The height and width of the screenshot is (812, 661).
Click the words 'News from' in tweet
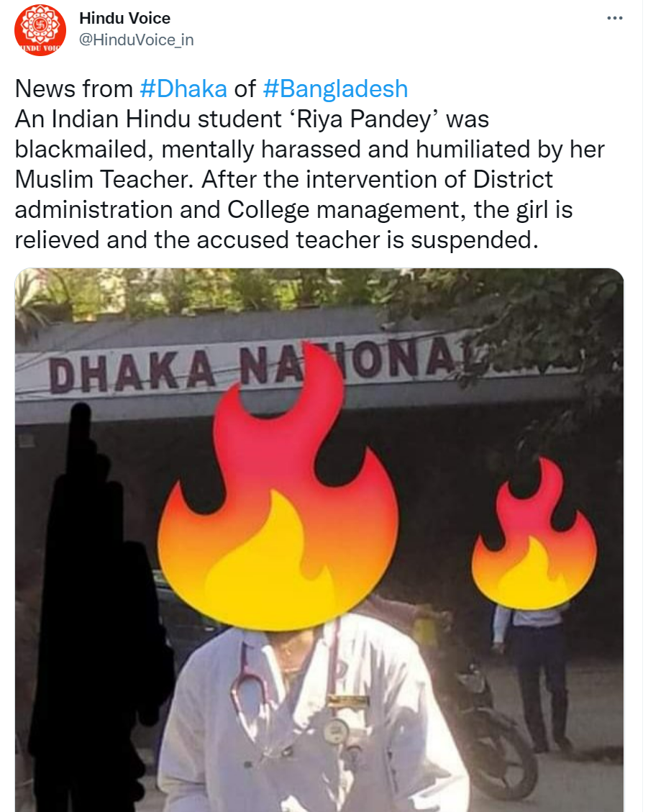tap(74, 88)
